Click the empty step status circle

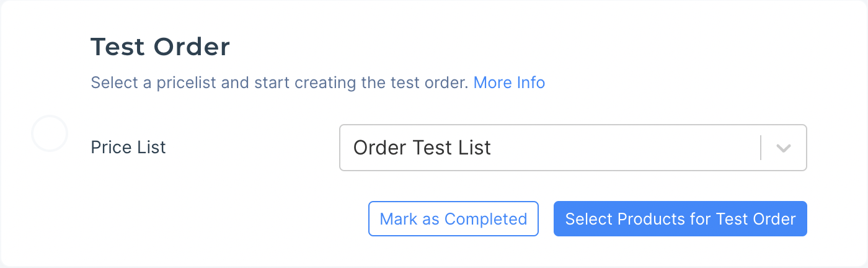tap(50, 133)
